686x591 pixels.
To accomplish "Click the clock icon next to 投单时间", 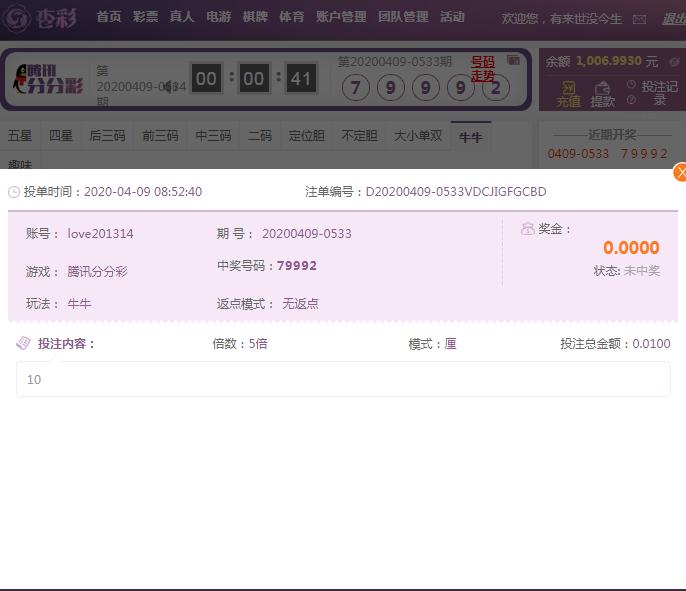I will point(14,192).
